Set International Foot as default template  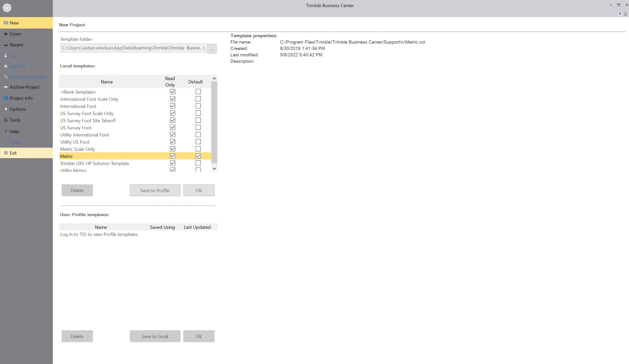tap(198, 106)
